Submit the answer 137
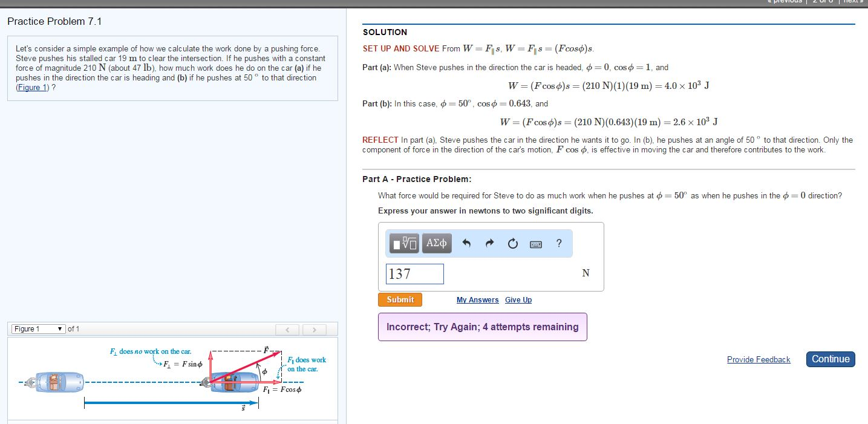 tap(400, 299)
